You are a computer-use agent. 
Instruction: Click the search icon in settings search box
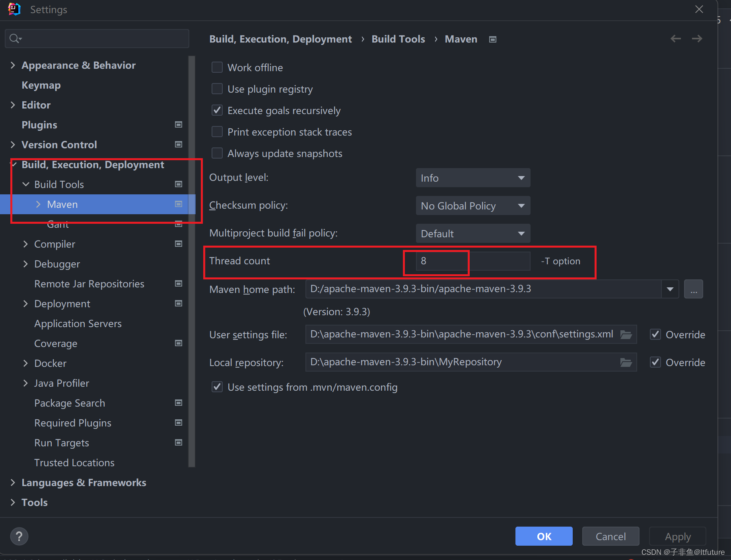pos(15,39)
